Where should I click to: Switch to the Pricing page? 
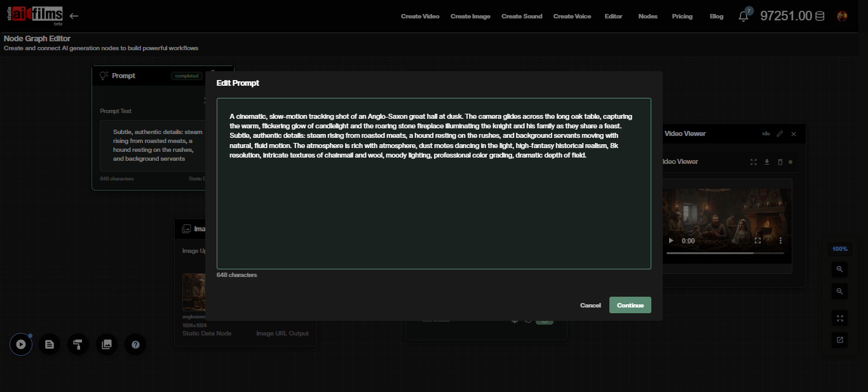(682, 16)
